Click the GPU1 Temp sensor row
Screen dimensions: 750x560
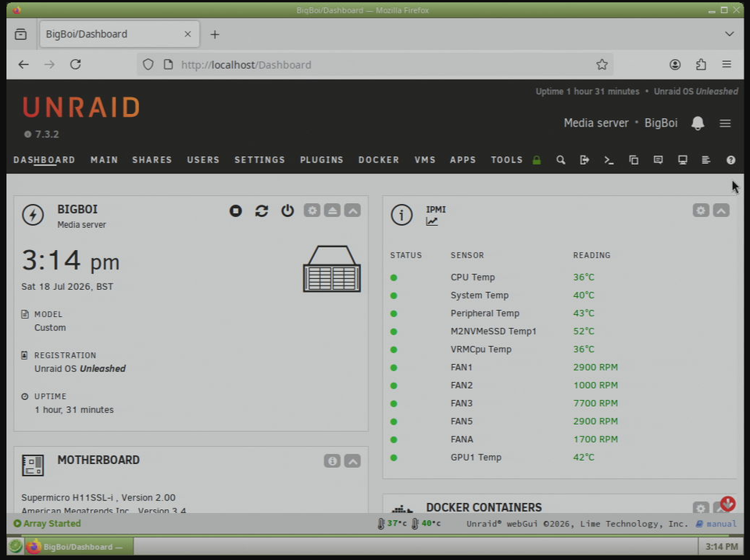click(x=559, y=457)
